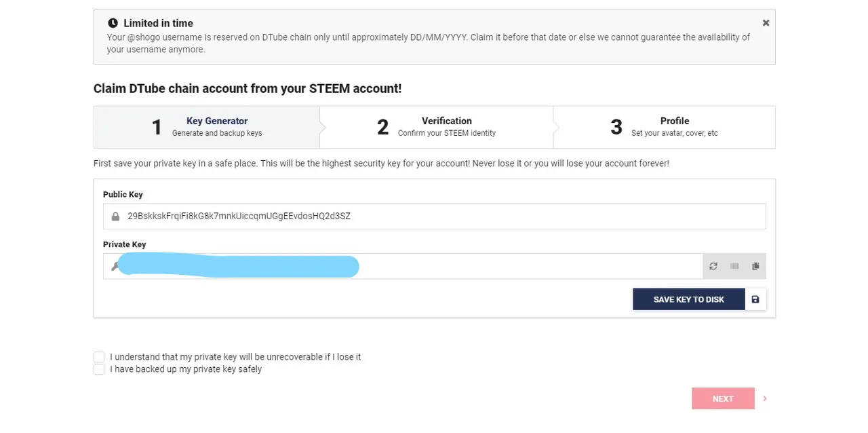Image resolution: width=868 pixels, height=433 pixels.
Task: Go to the Profile step
Action: (x=665, y=127)
